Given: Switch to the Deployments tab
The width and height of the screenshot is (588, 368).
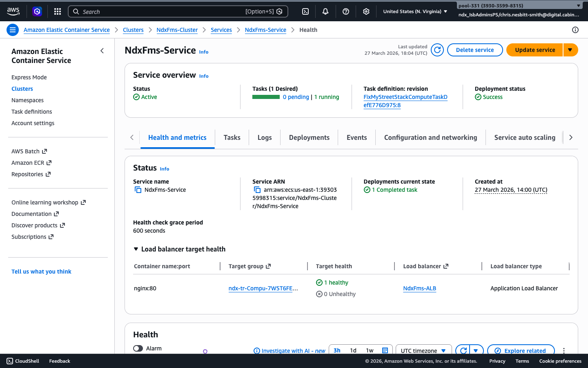Looking at the screenshot, I should pyautogui.click(x=309, y=137).
